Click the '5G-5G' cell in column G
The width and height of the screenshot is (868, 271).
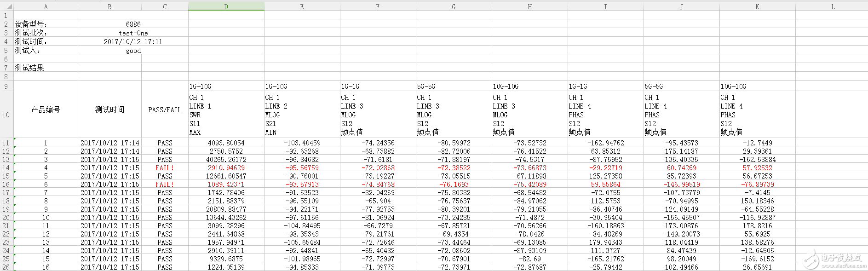point(454,86)
